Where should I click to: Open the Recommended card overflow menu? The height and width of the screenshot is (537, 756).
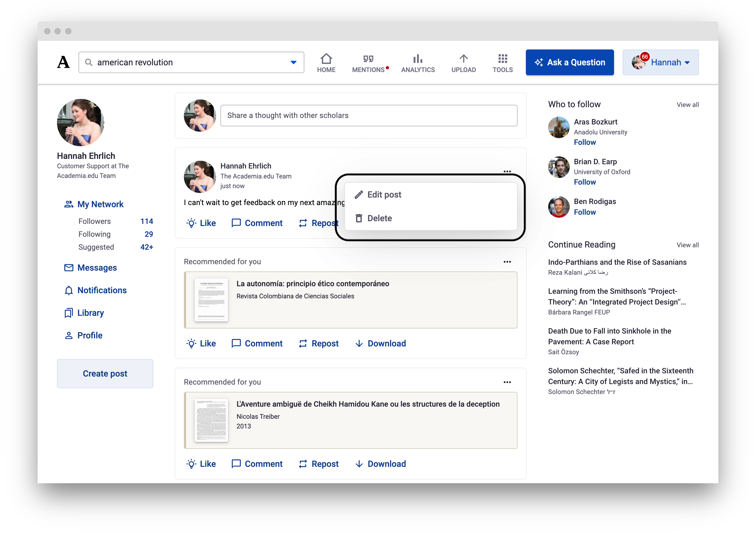click(x=507, y=262)
